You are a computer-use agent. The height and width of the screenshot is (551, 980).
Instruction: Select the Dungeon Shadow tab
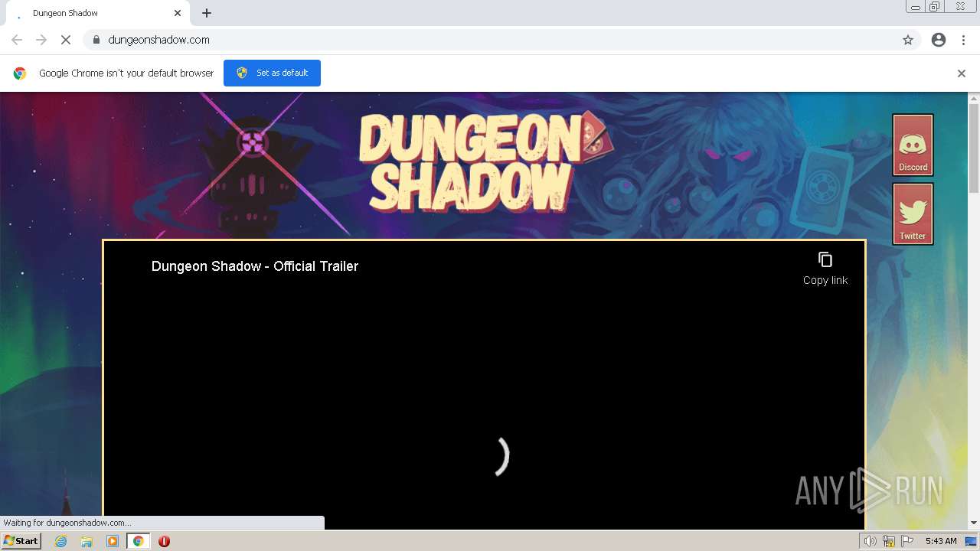click(x=97, y=13)
